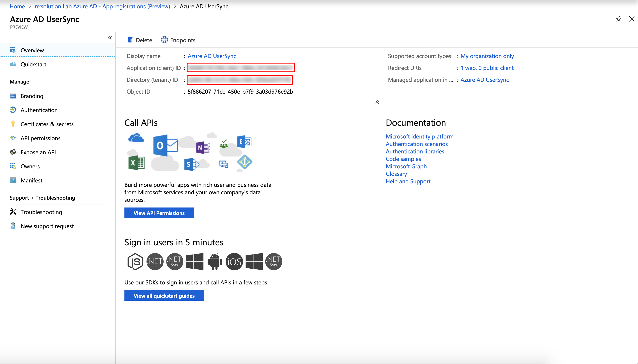Collapse the essentials section with double chevron

[x=377, y=102]
